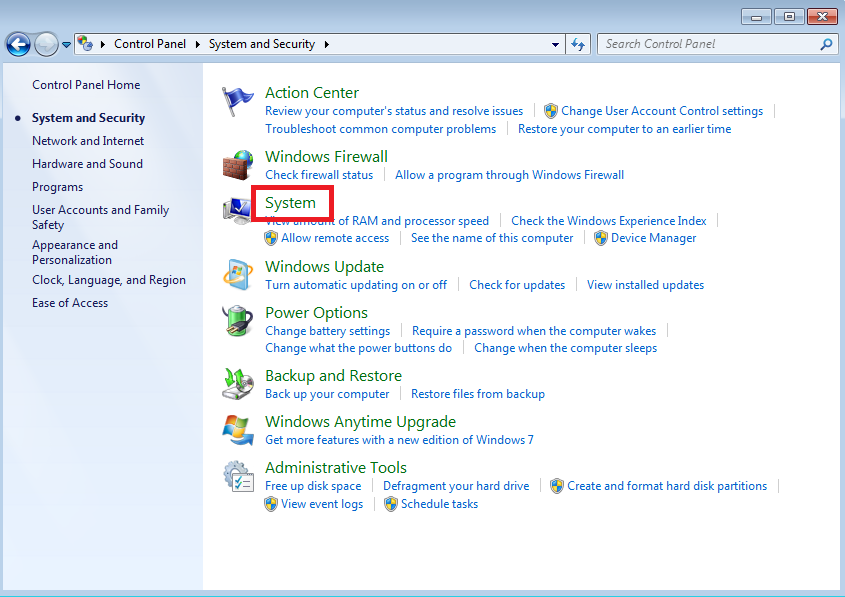Click Check for updates link
The height and width of the screenshot is (597, 845).
pyautogui.click(x=517, y=285)
